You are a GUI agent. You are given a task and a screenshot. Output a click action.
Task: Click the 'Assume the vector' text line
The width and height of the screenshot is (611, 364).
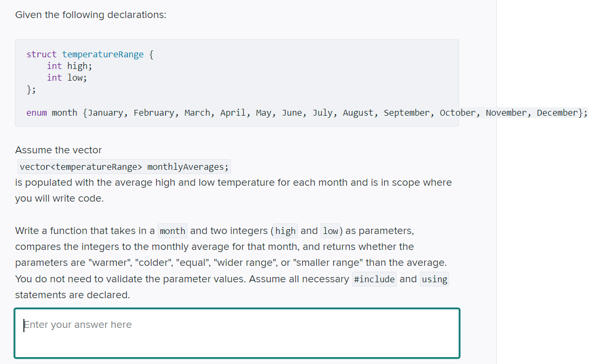coord(58,150)
